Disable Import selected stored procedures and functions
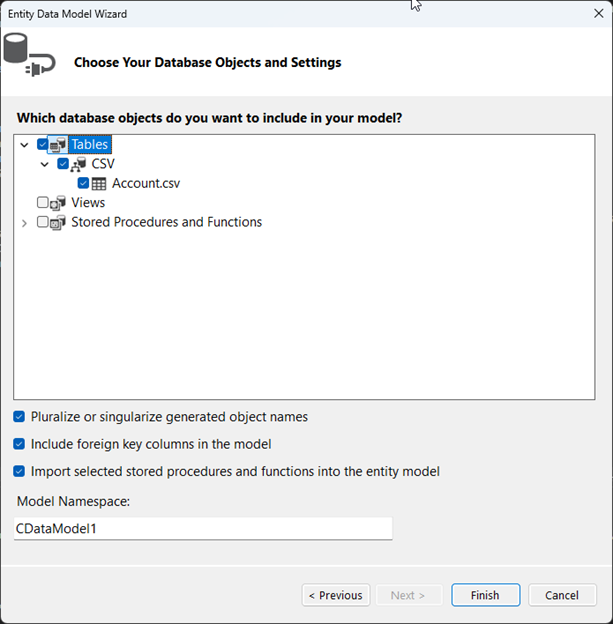 tap(20, 471)
